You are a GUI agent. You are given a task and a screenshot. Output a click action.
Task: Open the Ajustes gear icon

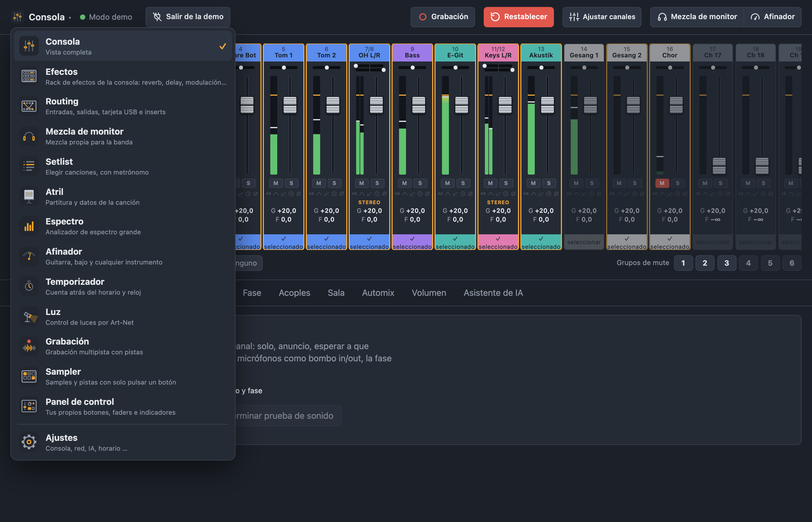[x=29, y=443]
